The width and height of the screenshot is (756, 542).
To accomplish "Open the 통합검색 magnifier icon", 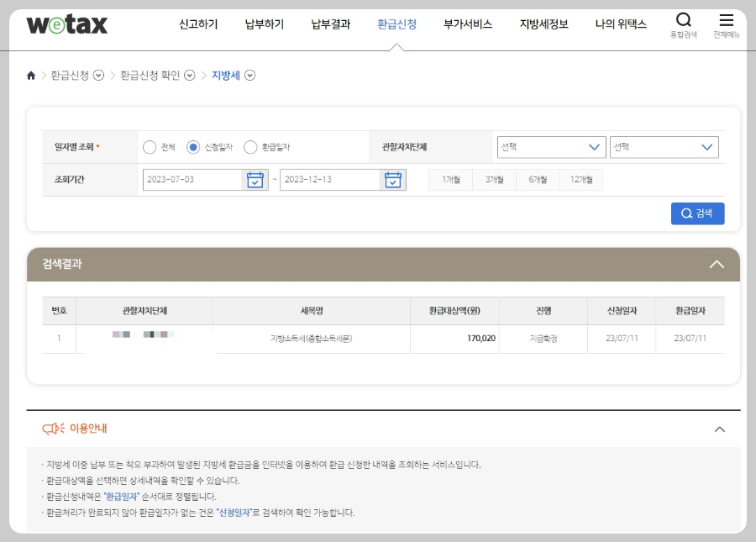I will pos(683,20).
